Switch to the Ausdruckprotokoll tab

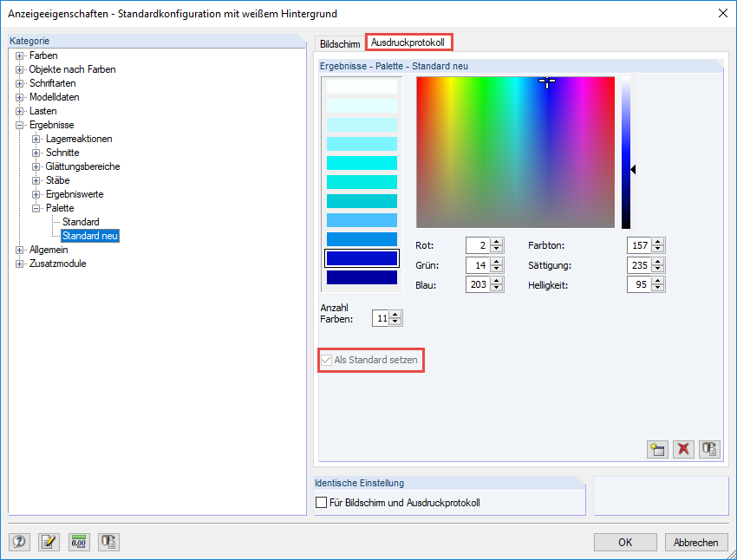[408, 42]
